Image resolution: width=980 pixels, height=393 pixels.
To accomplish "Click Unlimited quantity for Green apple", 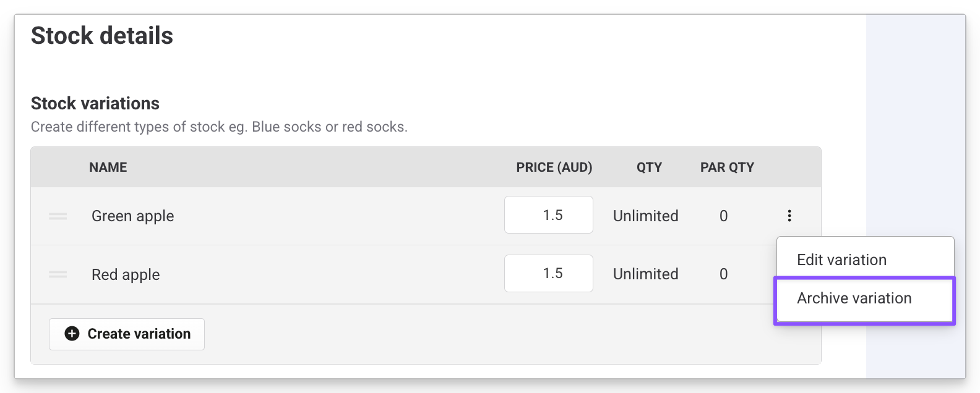I will [645, 216].
